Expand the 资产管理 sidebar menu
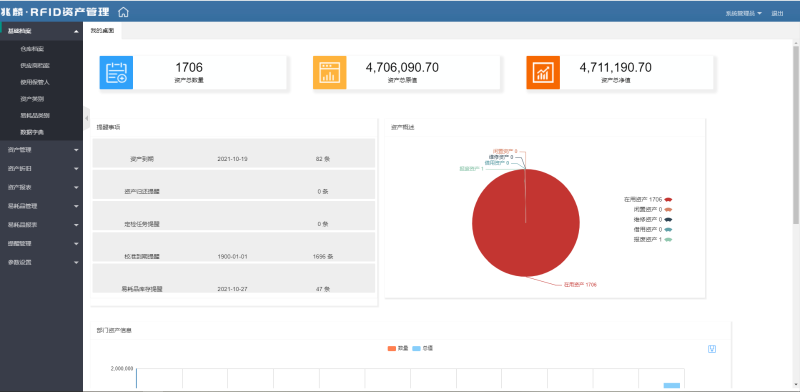The height and width of the screenshot is (392, 800). (x=41, y=150)
